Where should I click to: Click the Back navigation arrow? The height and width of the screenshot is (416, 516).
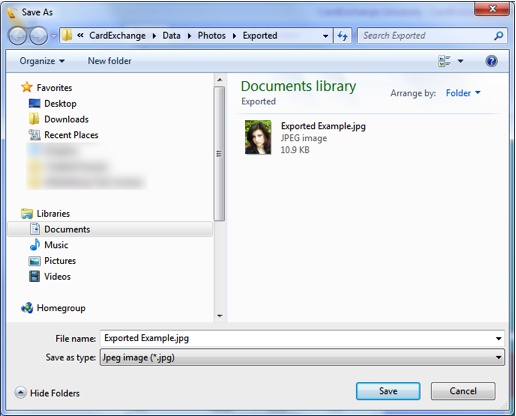(17, 36)
